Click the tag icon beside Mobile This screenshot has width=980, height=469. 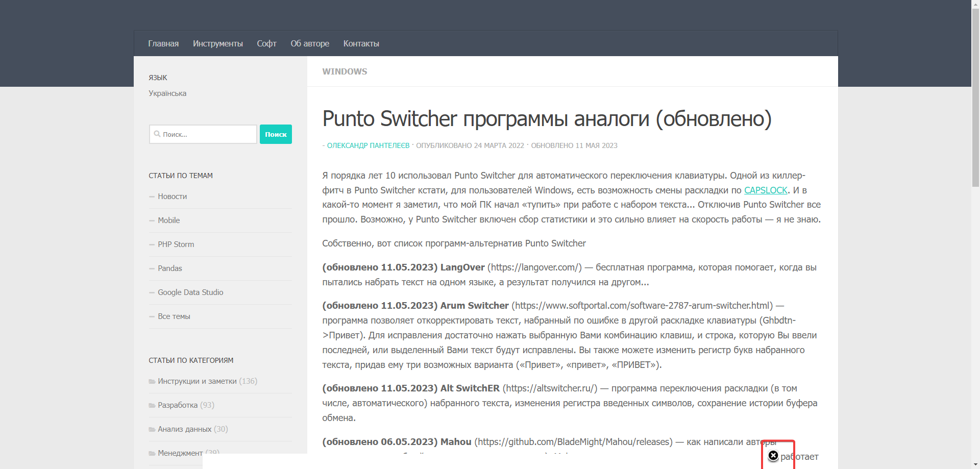(151, 220)
